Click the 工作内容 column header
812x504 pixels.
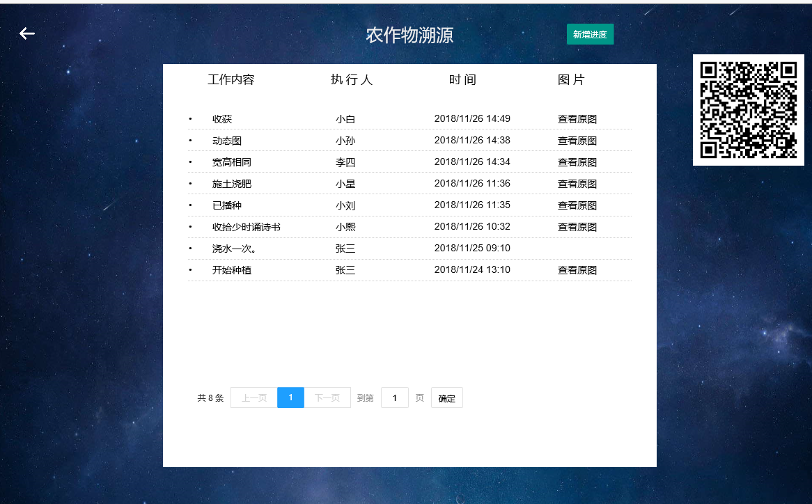(x=232, y=79)
